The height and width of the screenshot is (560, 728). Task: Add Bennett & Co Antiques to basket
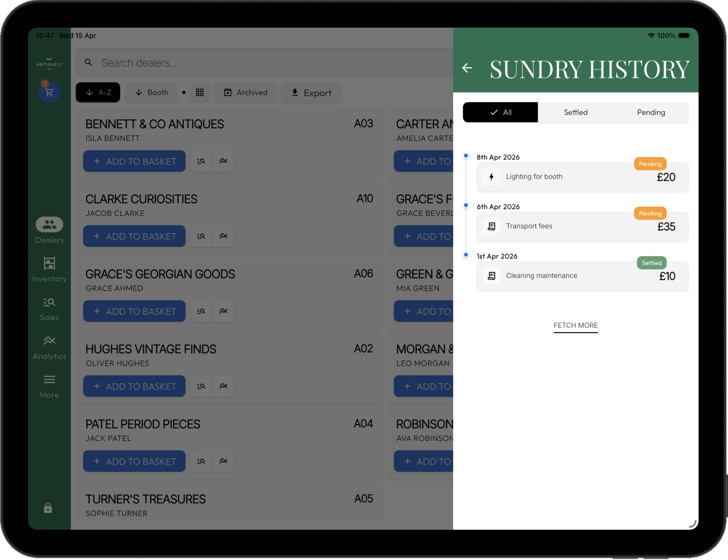coord(134,161)
